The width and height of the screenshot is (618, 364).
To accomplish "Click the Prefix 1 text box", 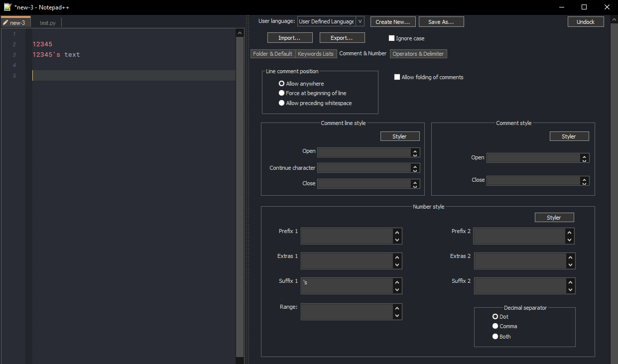I will point(347,236).
